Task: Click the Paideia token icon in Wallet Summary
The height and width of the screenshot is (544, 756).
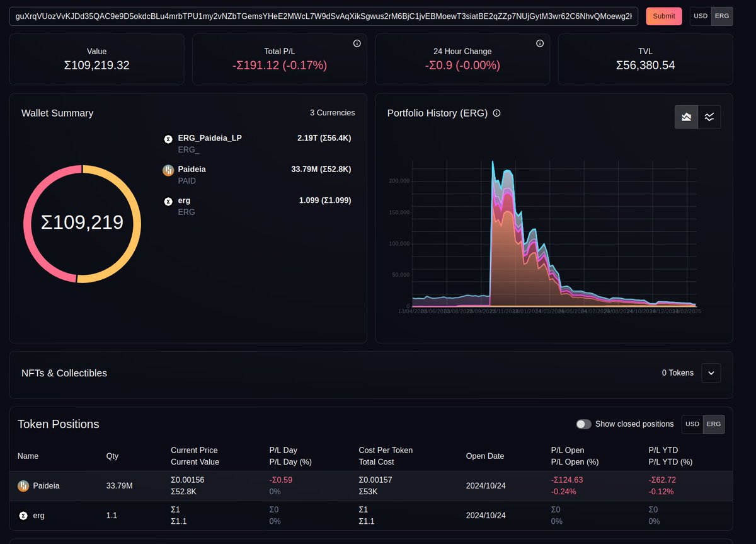Action: coord(168,170)
